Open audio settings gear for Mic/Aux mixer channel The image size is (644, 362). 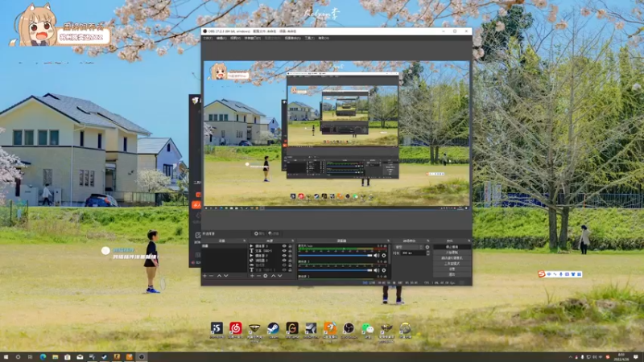(384, 256)
